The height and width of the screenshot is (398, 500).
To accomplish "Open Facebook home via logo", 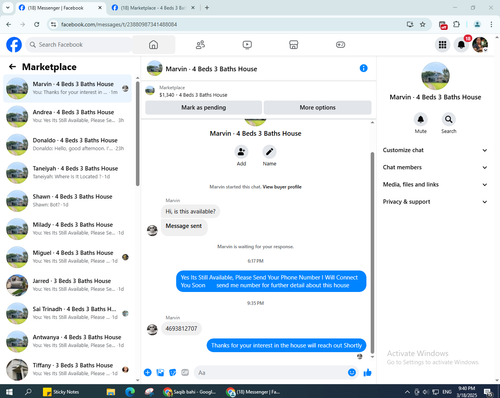I will coord(14,45).
